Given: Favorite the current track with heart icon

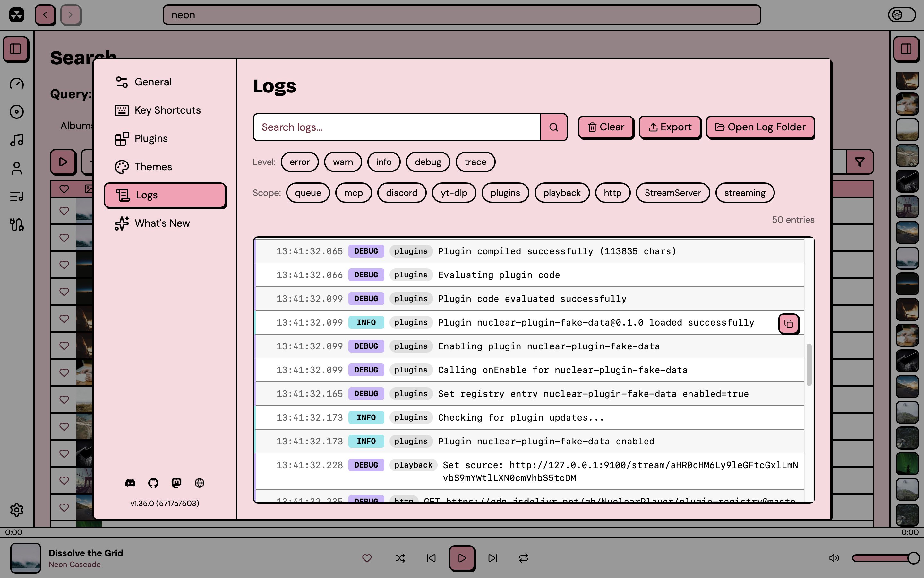Looking at the screenshot, I should tap(367, 558).
